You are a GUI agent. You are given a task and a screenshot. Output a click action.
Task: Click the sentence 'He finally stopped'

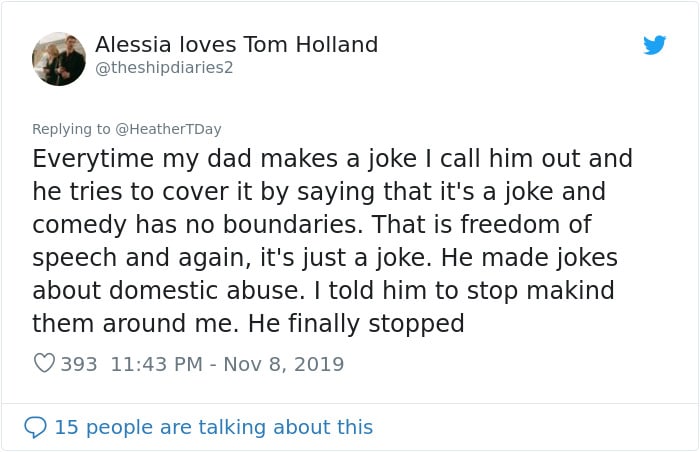[356, 324]
